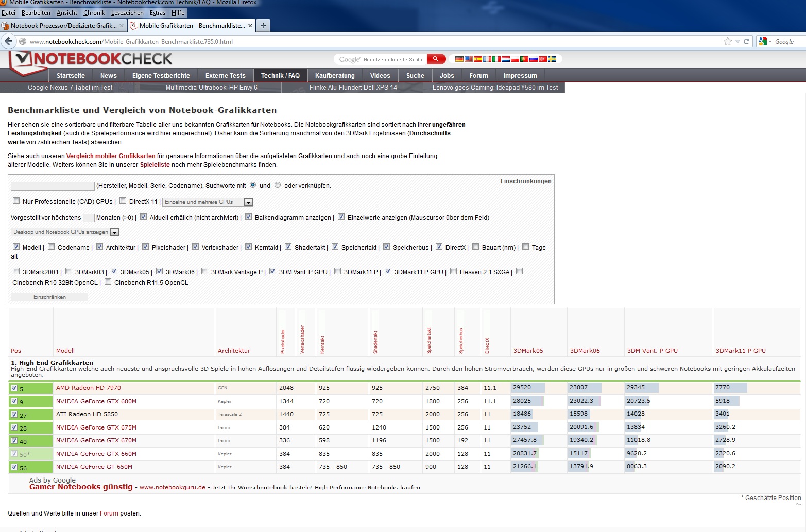Uncheck 'Aktuell erhältlich (nicht archiviert)'
Image resolution: width=806 pixels, height=532 pixels.
[x=143, y=217]
